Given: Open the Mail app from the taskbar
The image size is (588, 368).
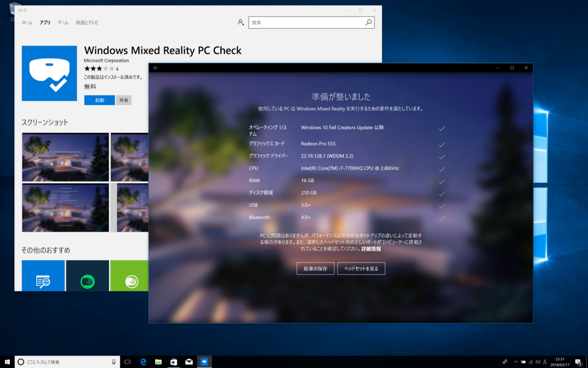Looking at the screenshot, I should [x=189, y=362].
